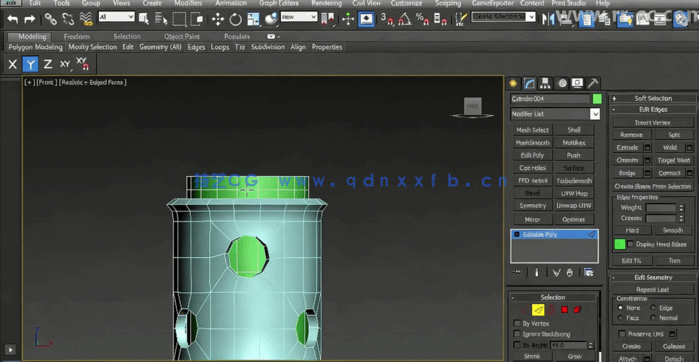Click the Target Weld button
Viewport: 699px width, 362px height.
click(673, 160)
